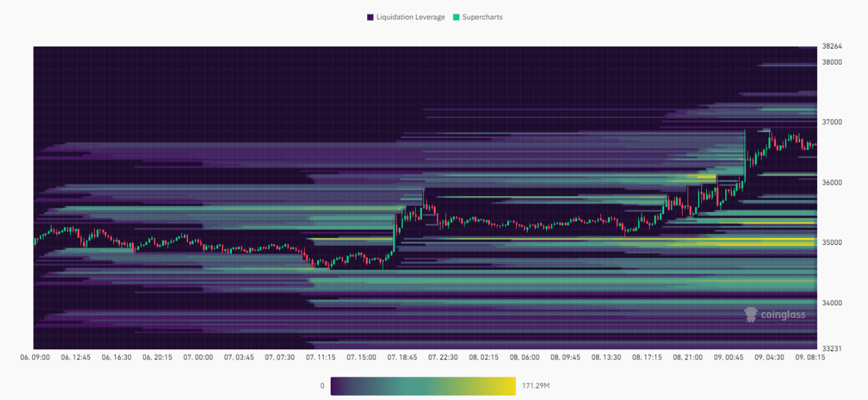Screen dimensions: 868x400
Task: Click the 06, 09:00 time axis label
Action: [x=35, y=357]
